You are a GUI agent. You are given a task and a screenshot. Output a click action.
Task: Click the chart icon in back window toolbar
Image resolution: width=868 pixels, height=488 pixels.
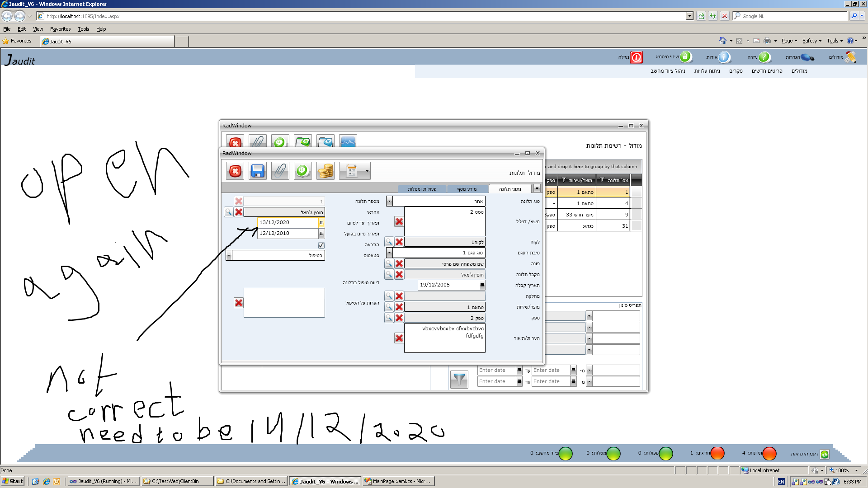pos(348,141)
